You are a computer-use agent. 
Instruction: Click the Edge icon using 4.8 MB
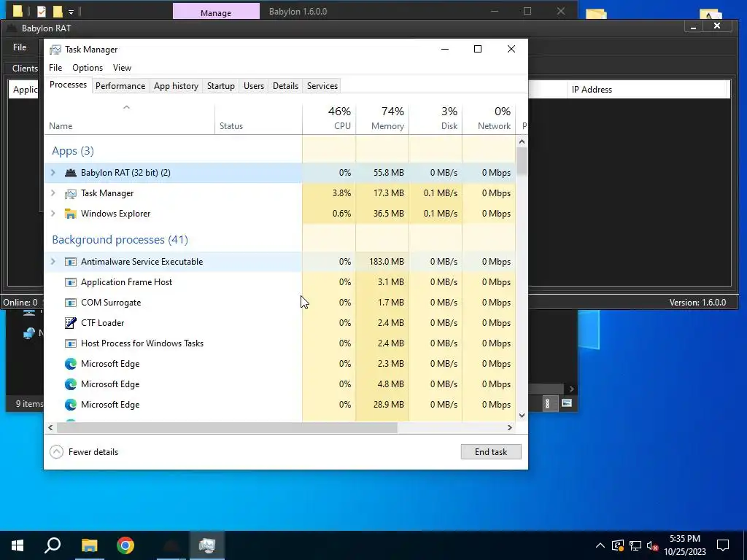tap(71, 384)
